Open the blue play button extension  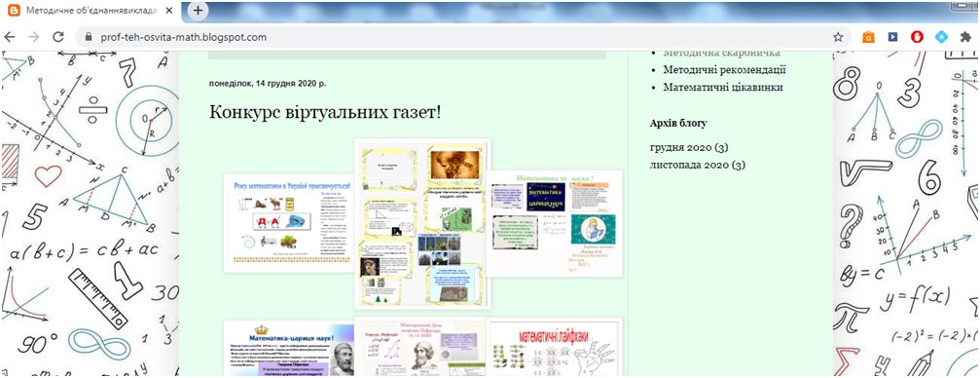892,38
